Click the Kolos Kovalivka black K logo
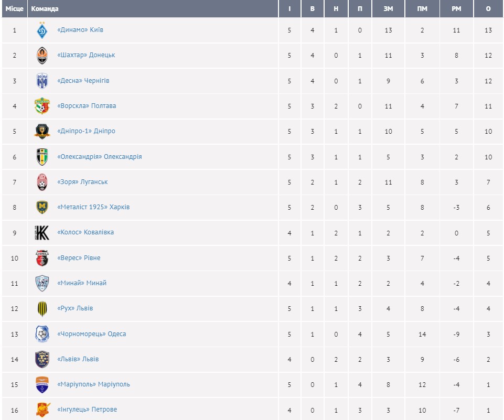 pyautogui.click(x=42, y=232)
